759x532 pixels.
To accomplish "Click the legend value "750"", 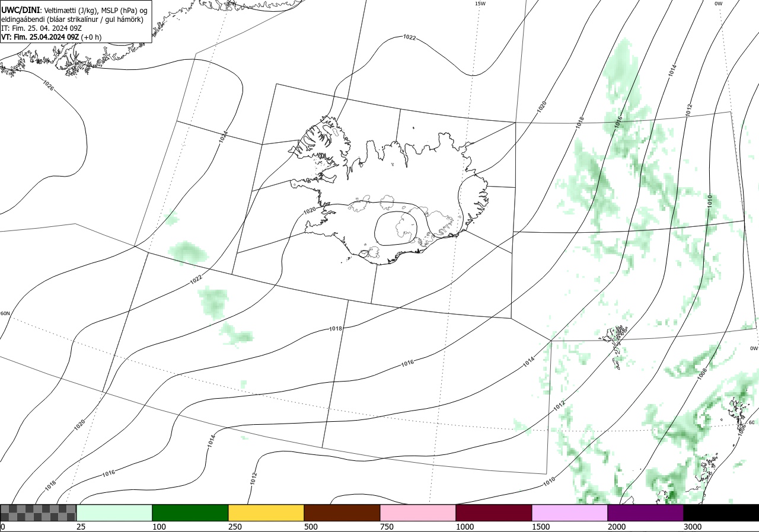I will [x=387, y=527].
